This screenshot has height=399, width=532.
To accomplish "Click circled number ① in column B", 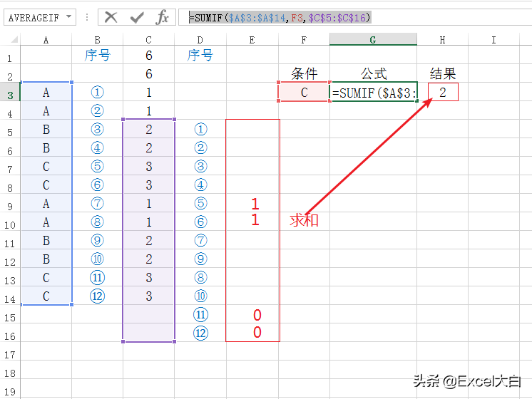I will tap(98, 92).
